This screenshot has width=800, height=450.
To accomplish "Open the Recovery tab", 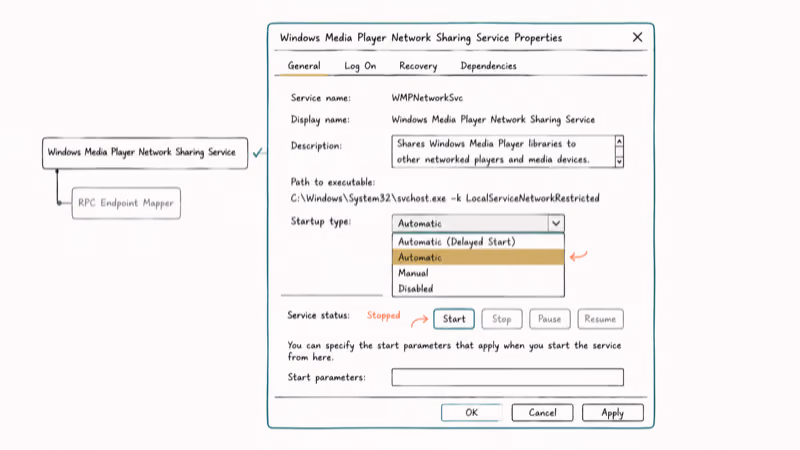I will click(x=418, y=66).
